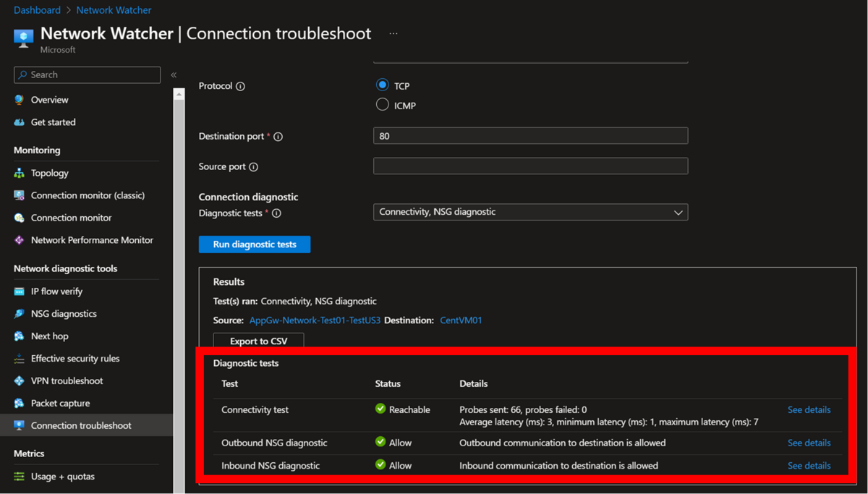Image resolution: width=868 pixels, height=494 pixels.
Task: Click the Protocol info icon
Action: tap(240, 86)
